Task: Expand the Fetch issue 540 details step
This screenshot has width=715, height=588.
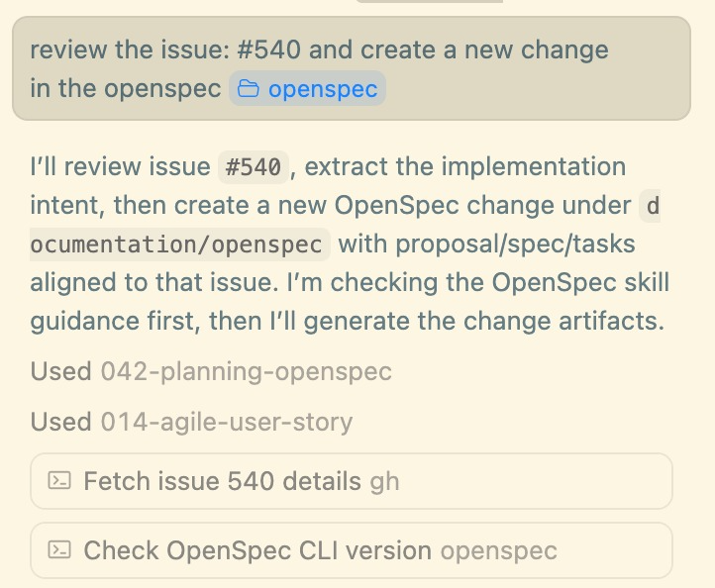Action: pos(222,482)
